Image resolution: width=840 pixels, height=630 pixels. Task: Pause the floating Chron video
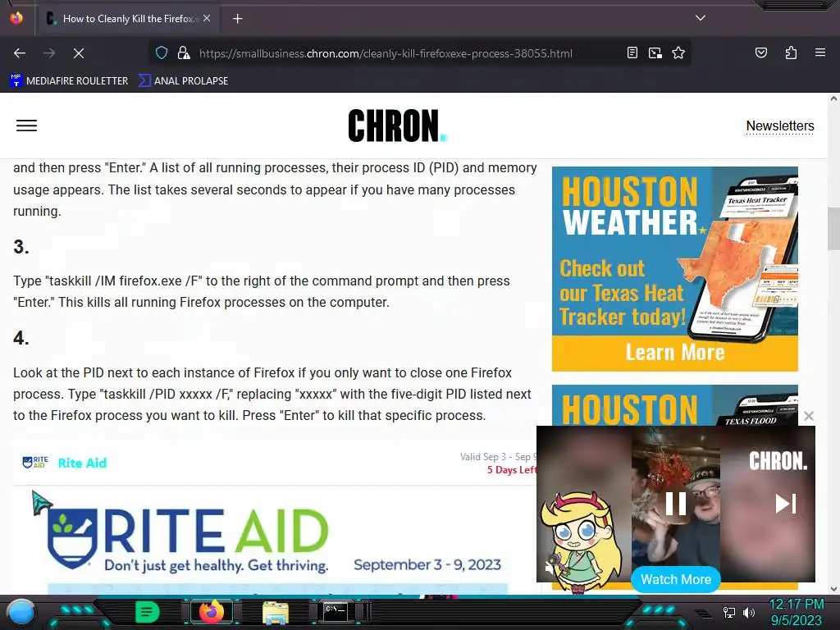676,504
